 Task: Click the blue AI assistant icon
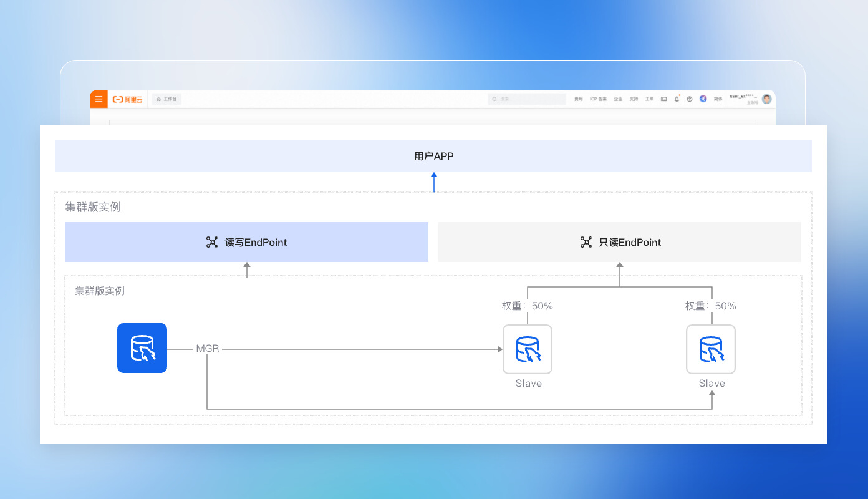[x=703, y=99]
